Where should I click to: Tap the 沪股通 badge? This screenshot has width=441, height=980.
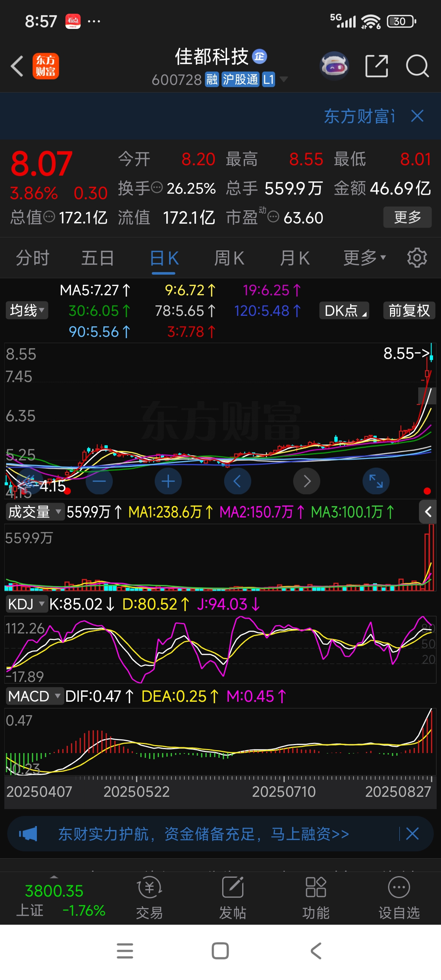click(240, 79)
